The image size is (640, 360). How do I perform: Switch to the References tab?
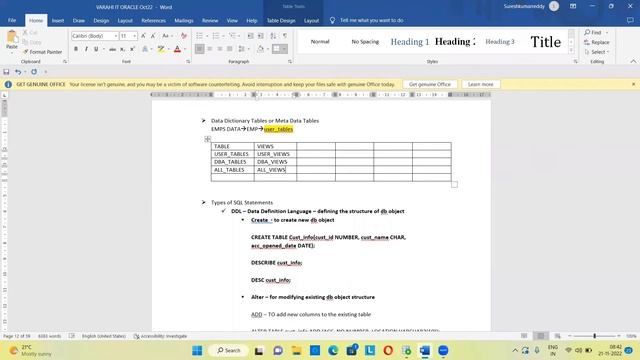click(153, 20)
